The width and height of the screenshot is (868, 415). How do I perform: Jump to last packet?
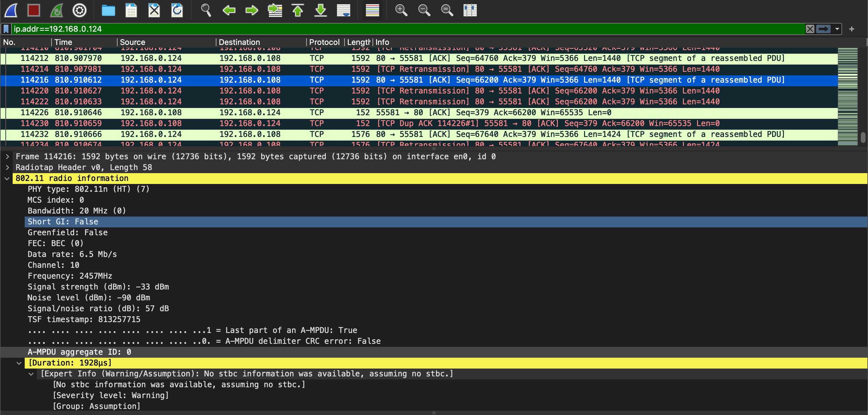coord(320,10)
